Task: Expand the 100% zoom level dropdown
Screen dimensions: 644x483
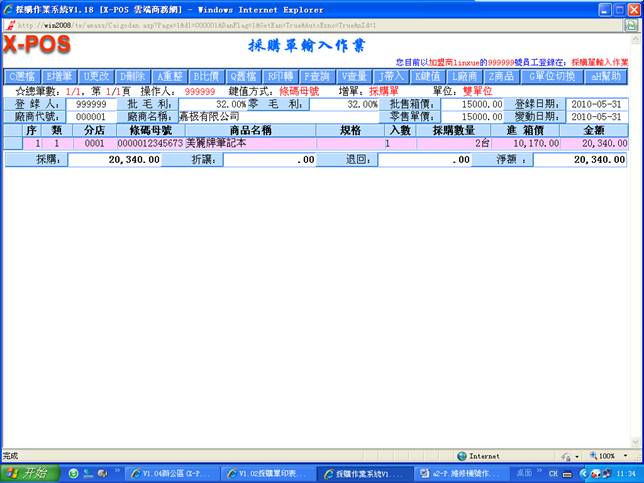Action: (x=607, y=456)
